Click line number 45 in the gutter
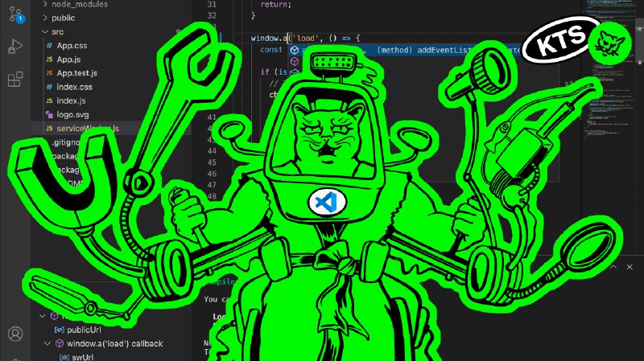 (212, 162)
